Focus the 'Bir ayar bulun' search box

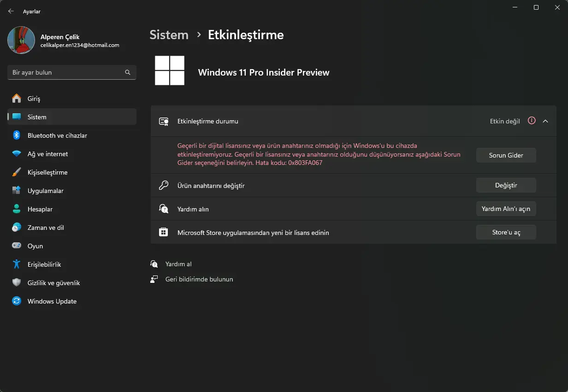tap(72, 72)
